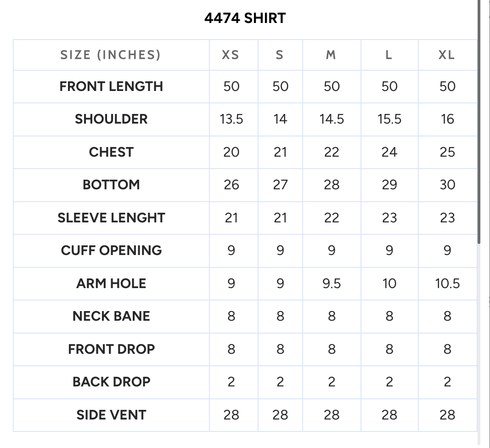Click the SIDE VENT row label
The width and height of the screenshot is (490, 448).
[x=111, y=415]
